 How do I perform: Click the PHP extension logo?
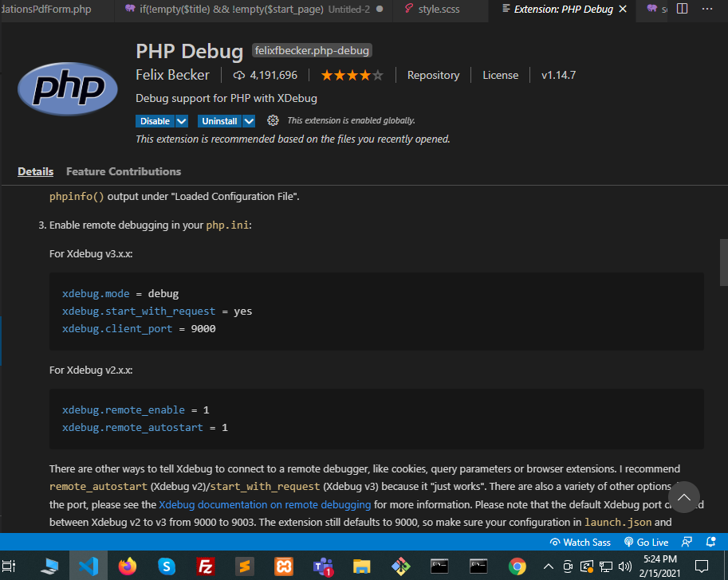68,89
